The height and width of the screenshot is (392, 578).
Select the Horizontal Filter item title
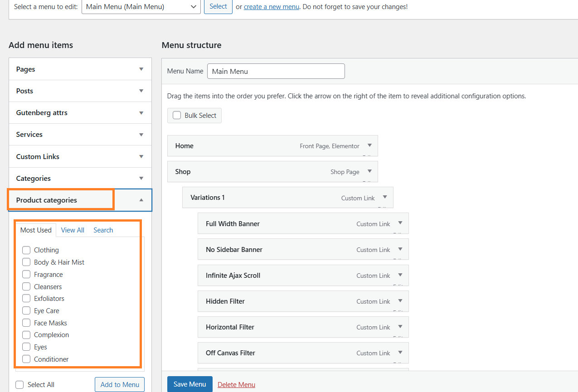(230, 327)
